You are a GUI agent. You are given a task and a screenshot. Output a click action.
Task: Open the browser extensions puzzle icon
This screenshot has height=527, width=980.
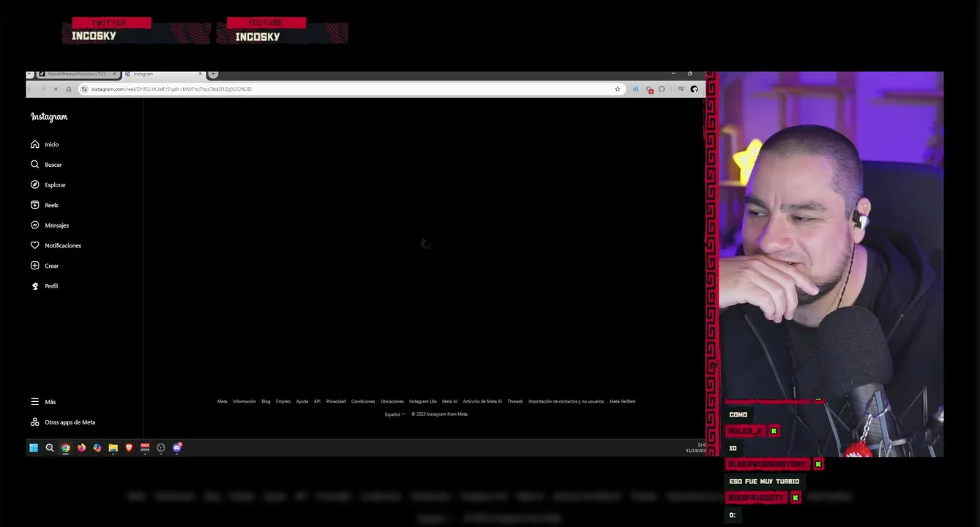662,89
